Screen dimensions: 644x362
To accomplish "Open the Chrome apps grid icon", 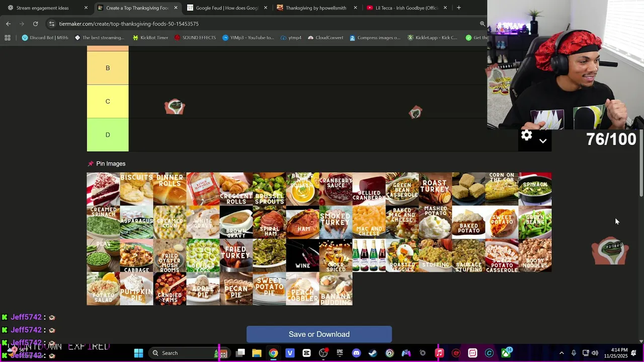I will click(8, 38).
